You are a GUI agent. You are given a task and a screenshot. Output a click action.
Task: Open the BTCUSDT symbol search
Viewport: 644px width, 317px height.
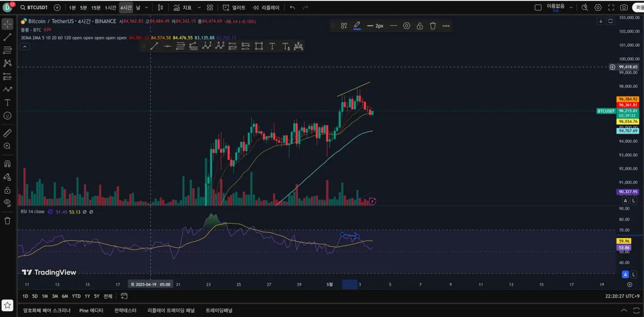click(35, 8)
